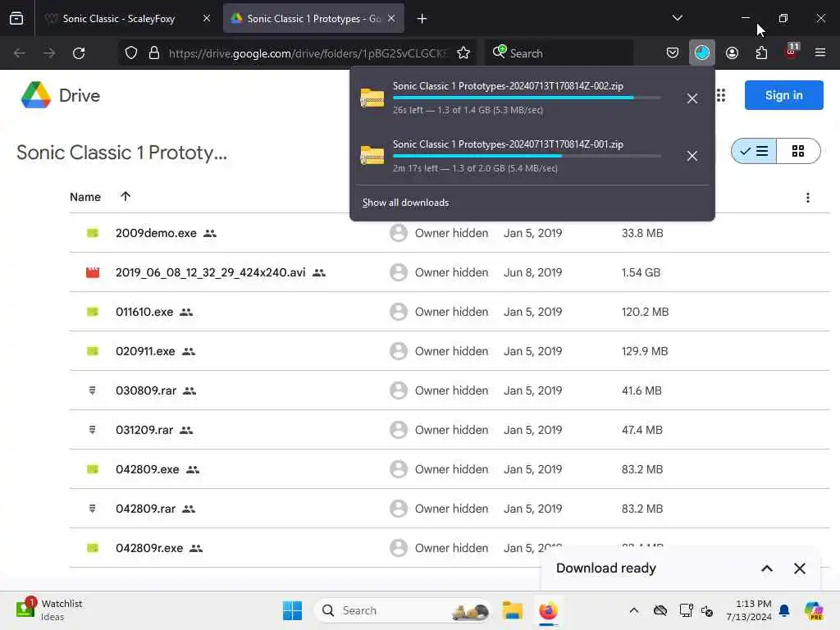Click the archive icon of 030809.rar
Image resolution: width=840 pixels, height=630 pixels.
click(x=92, y=390)
